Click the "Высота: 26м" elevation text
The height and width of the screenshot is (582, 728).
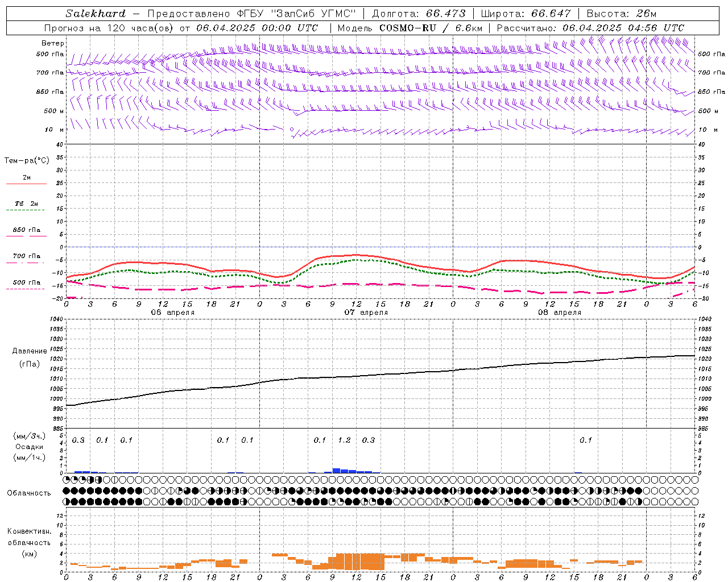click(x=621, y=14)
